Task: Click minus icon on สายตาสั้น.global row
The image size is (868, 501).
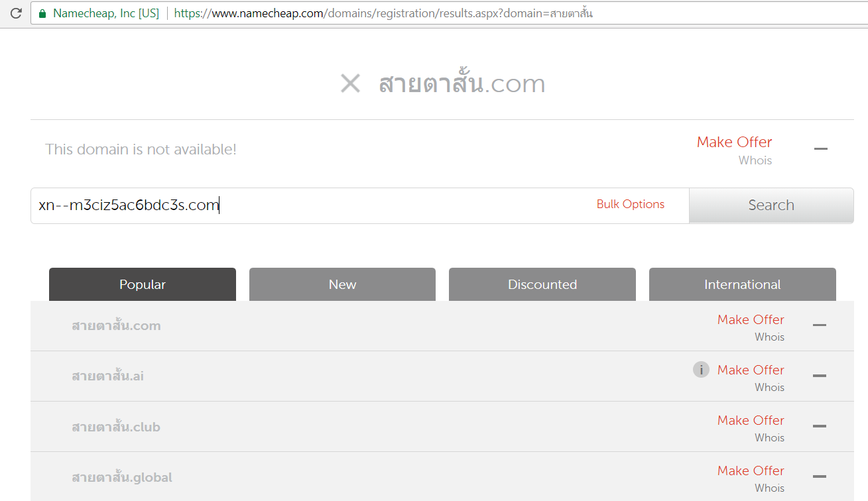Action: tap(820, 476)
